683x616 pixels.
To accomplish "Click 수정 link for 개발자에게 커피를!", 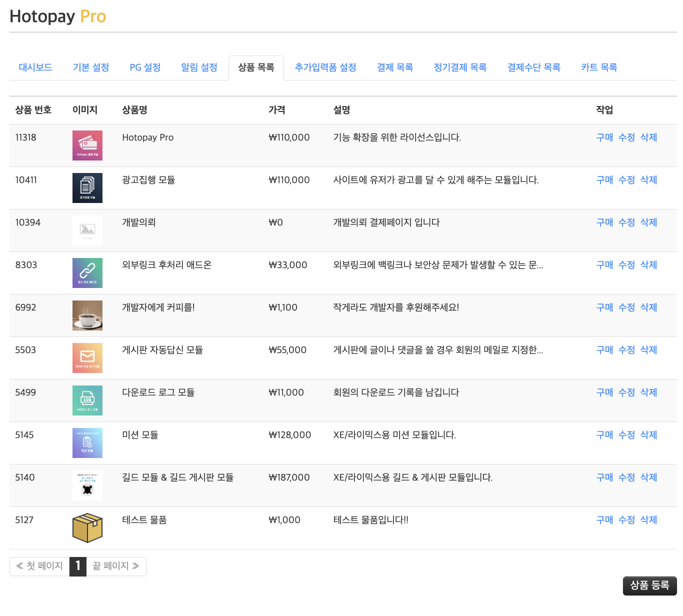I will (x=626, y=307).
